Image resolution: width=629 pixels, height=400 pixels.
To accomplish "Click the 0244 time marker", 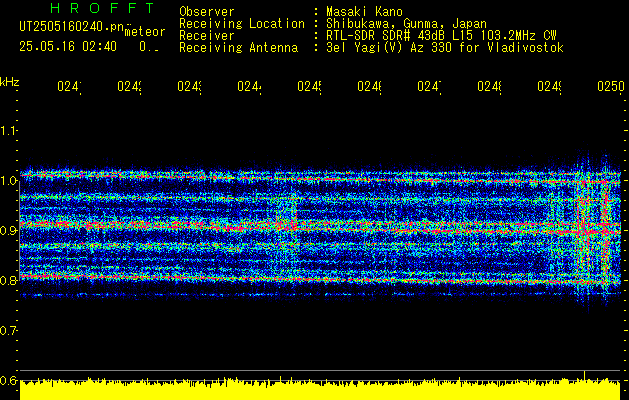I will point(249,86).
